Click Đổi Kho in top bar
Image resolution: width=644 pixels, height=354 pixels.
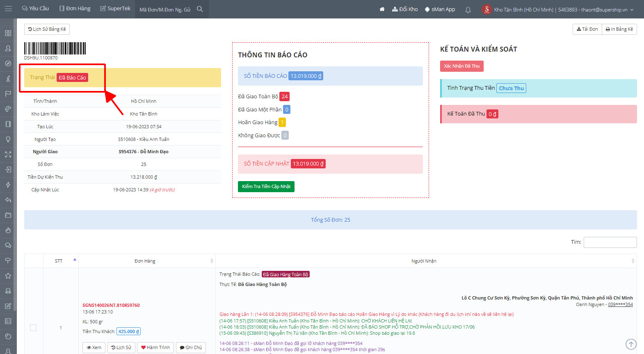tap(405, 9)
